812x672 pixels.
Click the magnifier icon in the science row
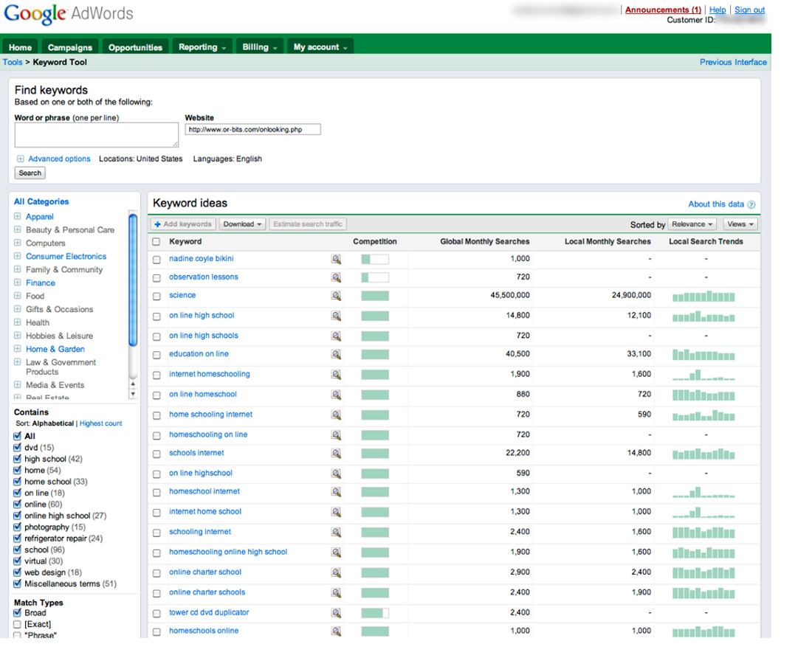pos(336,296)
